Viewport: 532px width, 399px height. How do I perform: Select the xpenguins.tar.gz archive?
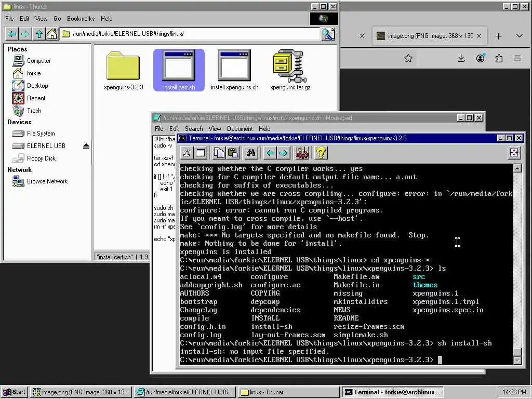click(x=290, y=70)
